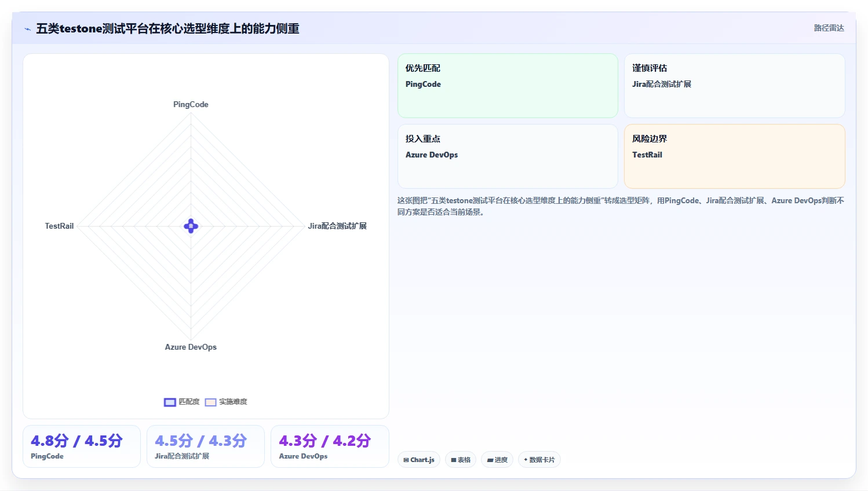Click the 表格 tag chip
The image size is (868, 491).
pos(461,460)
